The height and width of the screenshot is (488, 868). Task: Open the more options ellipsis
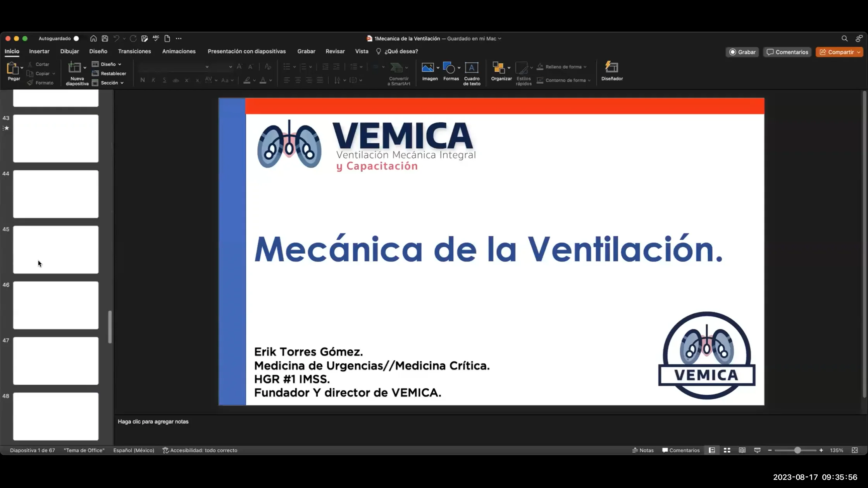pyautogui.click(x=179, y=38)
